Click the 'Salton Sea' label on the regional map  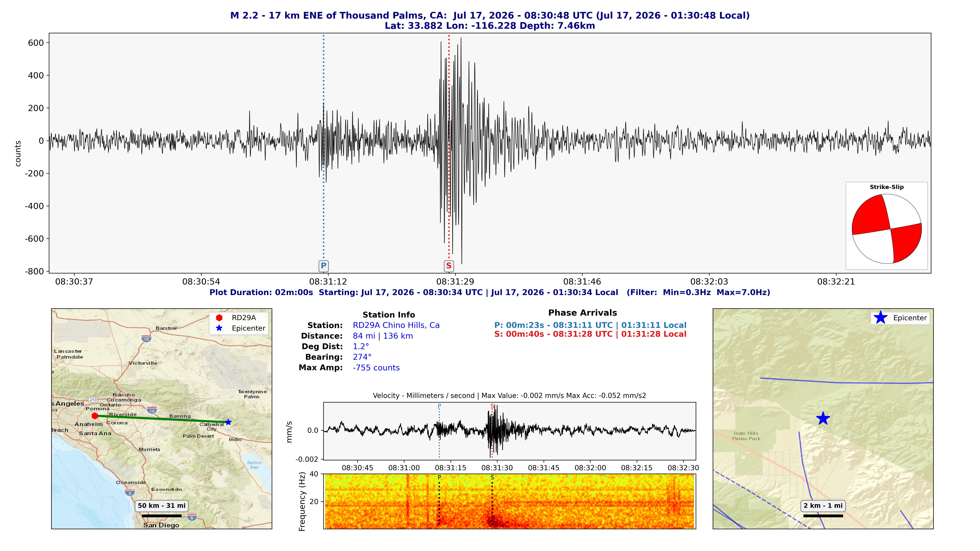tap(254, 465)
